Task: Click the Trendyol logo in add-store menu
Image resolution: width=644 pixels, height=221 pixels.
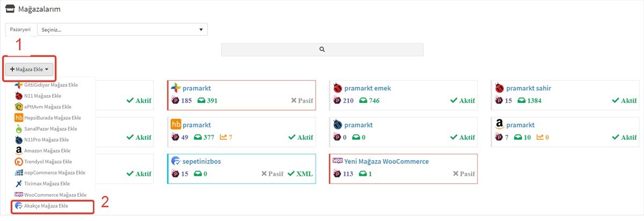Action: coord(19,162)
